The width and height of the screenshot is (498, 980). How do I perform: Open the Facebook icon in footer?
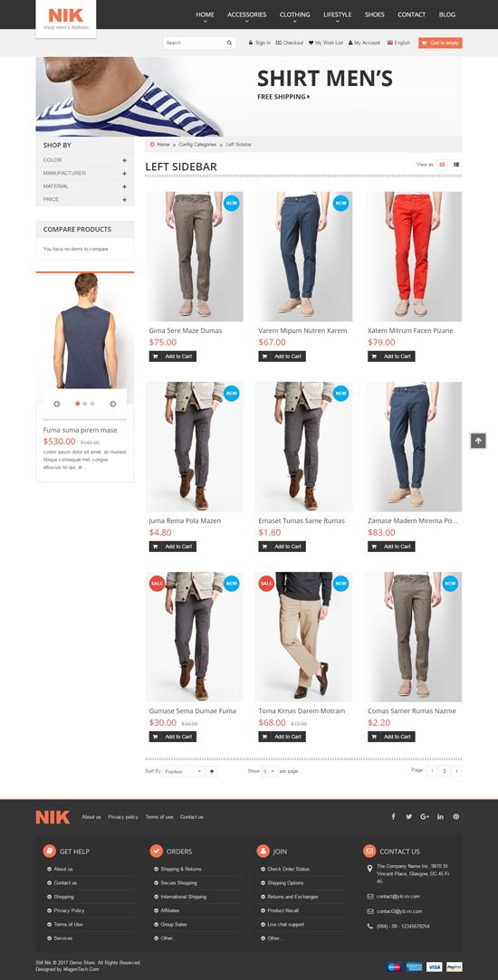click(394, 816)
